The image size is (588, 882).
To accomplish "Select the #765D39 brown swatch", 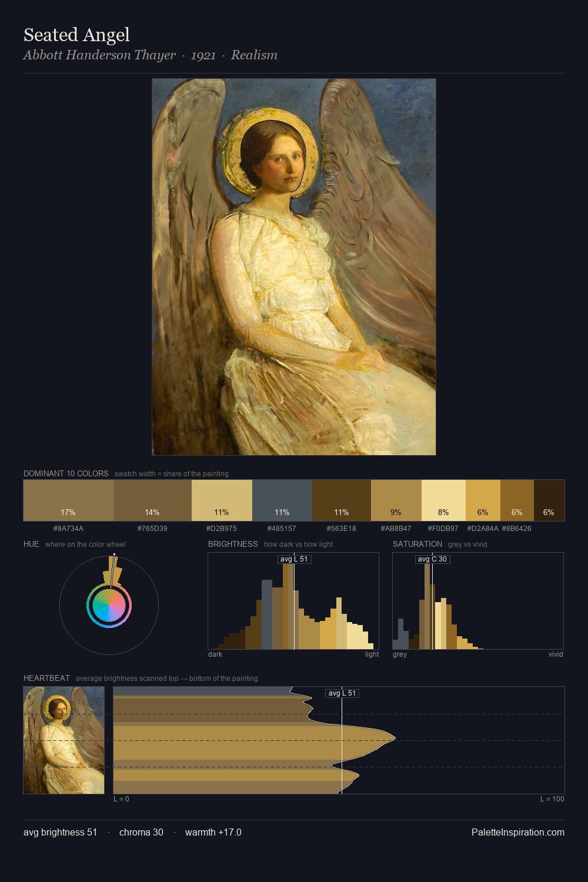I will click(x=152, y=500).
